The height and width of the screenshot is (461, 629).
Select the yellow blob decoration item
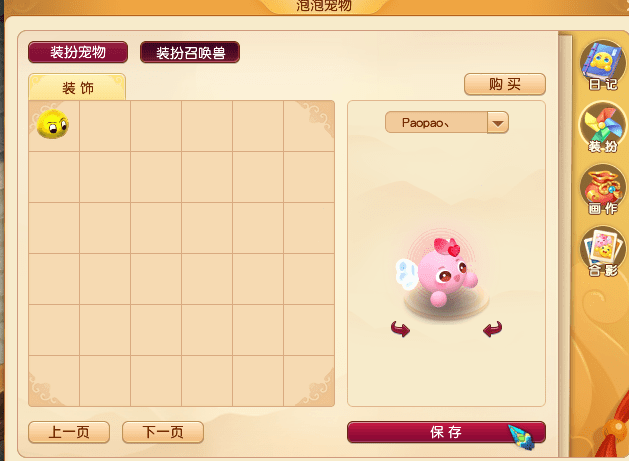tap(53, 124)
